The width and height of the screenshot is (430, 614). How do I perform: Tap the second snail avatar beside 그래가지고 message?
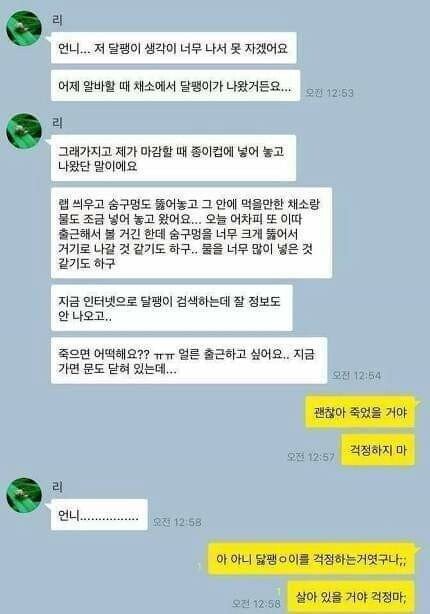[24, 131]
